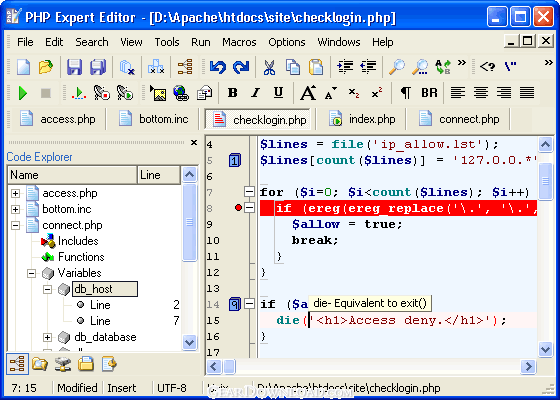
Task: Collapse the Variables tree node
Action: pyautogui.click(x=31, y=274)
